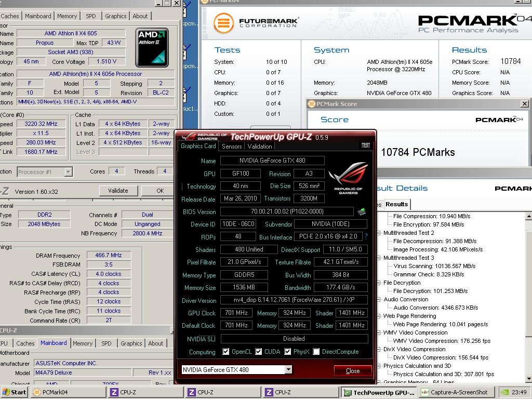Click the Result Details scrollbar up arrow
Viewport: 532px width, 399px height.
tap(528, 216)
